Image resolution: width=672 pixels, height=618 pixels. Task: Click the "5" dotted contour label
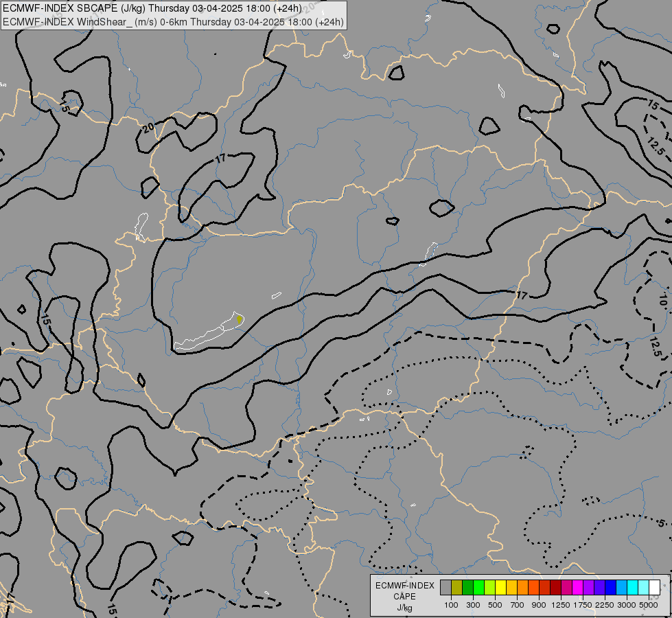[661, 523]
